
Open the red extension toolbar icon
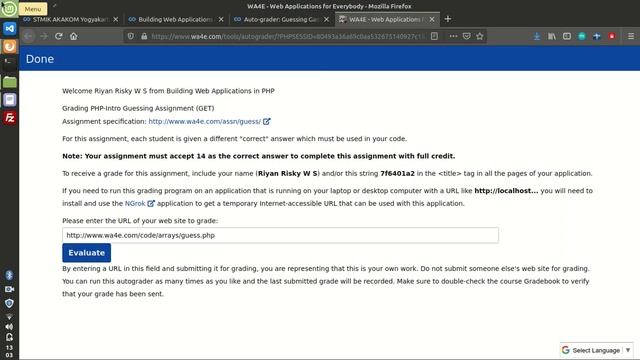pos(612,36)
